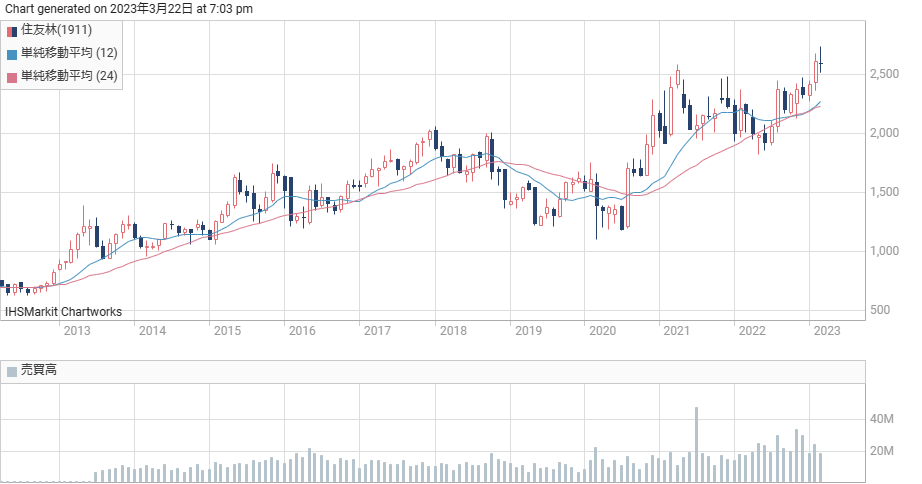The image size is (922, 484).
Task: Click the 2,500 price axis label
Action: coord(885,74)
